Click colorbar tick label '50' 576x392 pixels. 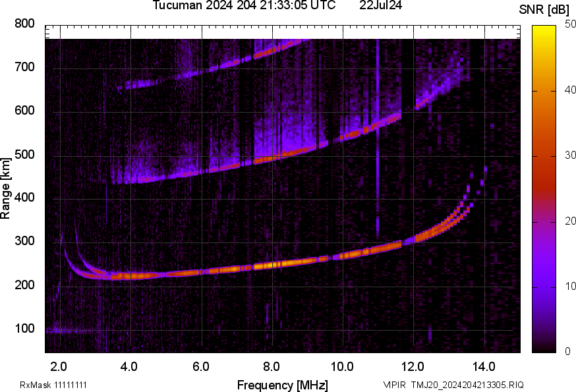tap(570, 24)
